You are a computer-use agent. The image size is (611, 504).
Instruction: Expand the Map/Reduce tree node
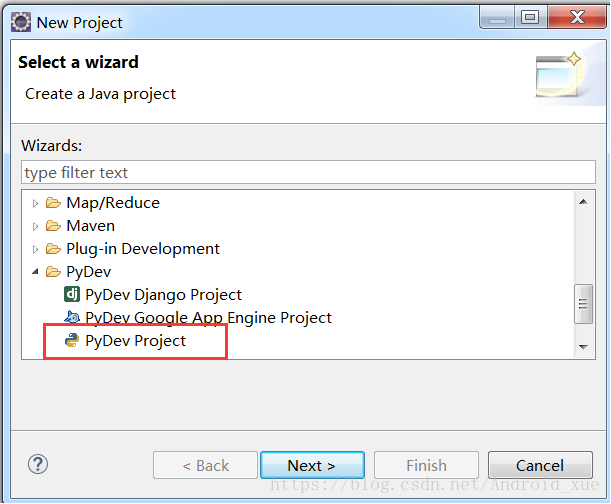coord(35,203)
